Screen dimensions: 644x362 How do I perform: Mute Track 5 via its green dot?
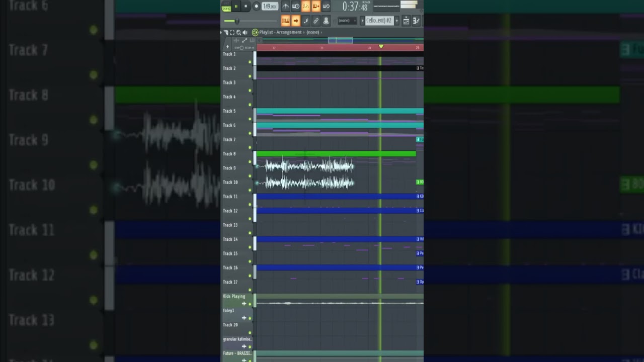250,119
